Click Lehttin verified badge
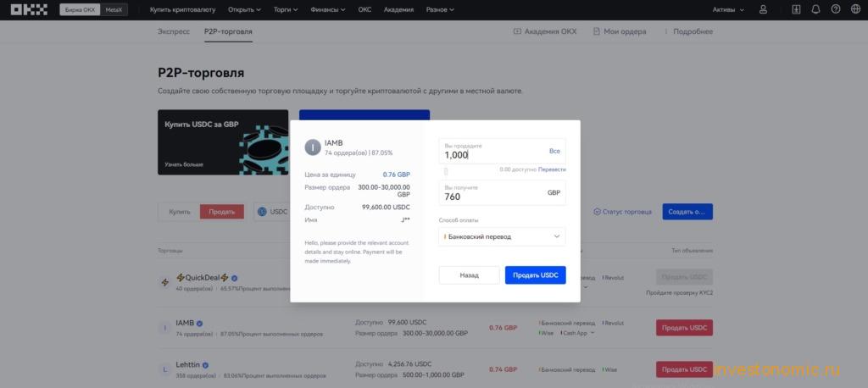The image size is (868, 388). 205,365
